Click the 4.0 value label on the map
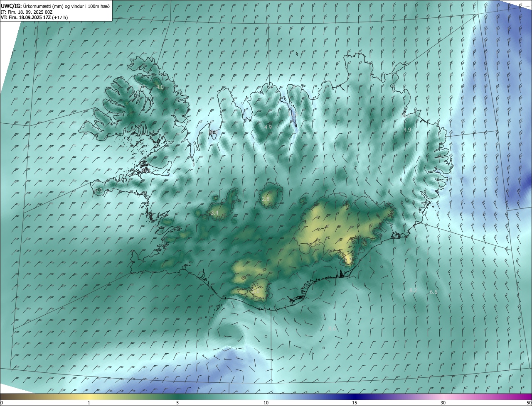This screenshot has height=406, width=532. [160, 87]
